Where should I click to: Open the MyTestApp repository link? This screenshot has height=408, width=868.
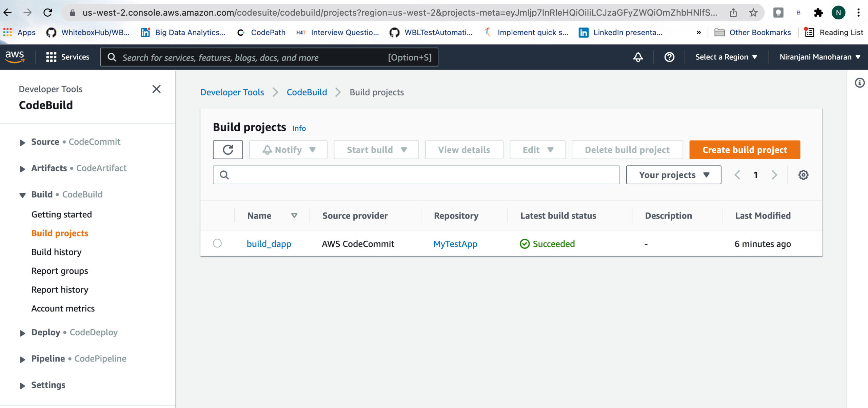[455, 244]
